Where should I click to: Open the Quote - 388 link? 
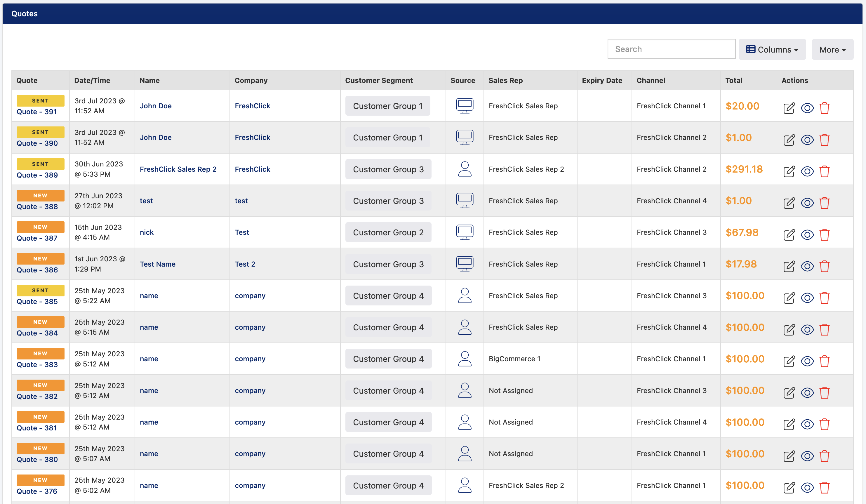tap(37, 207)
